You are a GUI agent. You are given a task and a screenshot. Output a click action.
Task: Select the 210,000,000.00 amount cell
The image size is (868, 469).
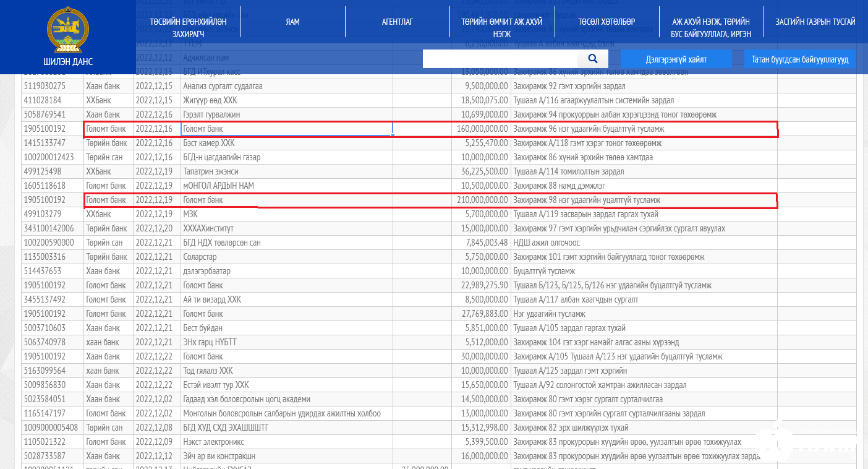[480, 200]
